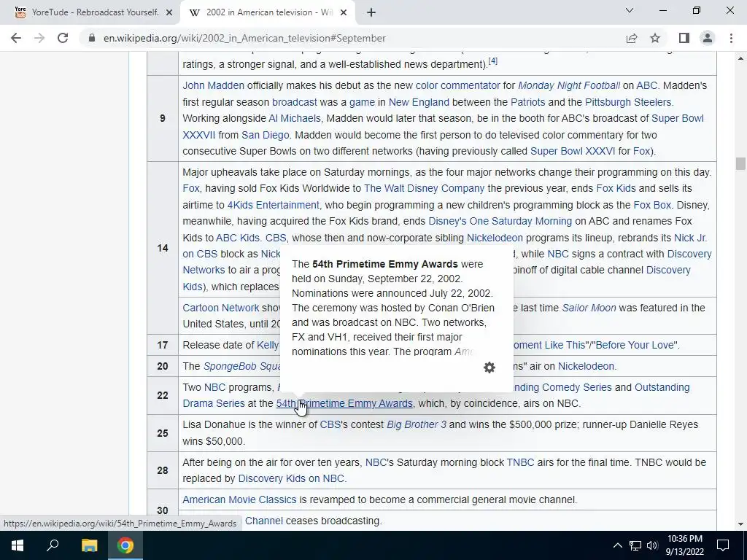Click the Cartoon Network link
This screenshot has height=560, width=747.
(x=220, y=308)
